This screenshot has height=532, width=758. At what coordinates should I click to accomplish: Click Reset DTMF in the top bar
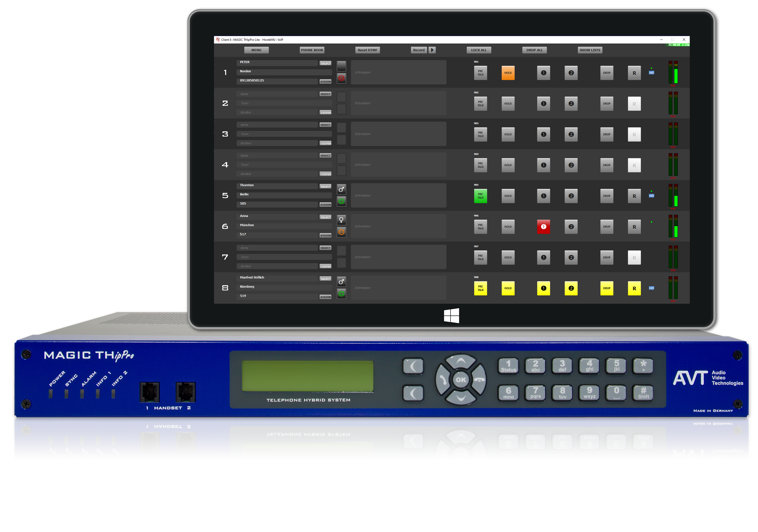367,50
